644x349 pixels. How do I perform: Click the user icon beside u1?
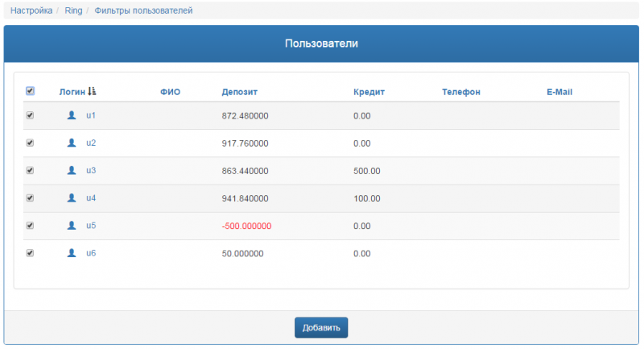click(72, 115)
